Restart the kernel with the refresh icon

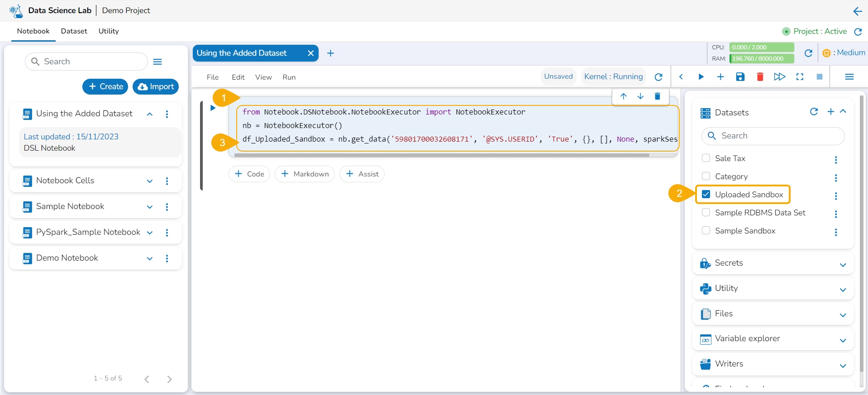pos(658,77)
